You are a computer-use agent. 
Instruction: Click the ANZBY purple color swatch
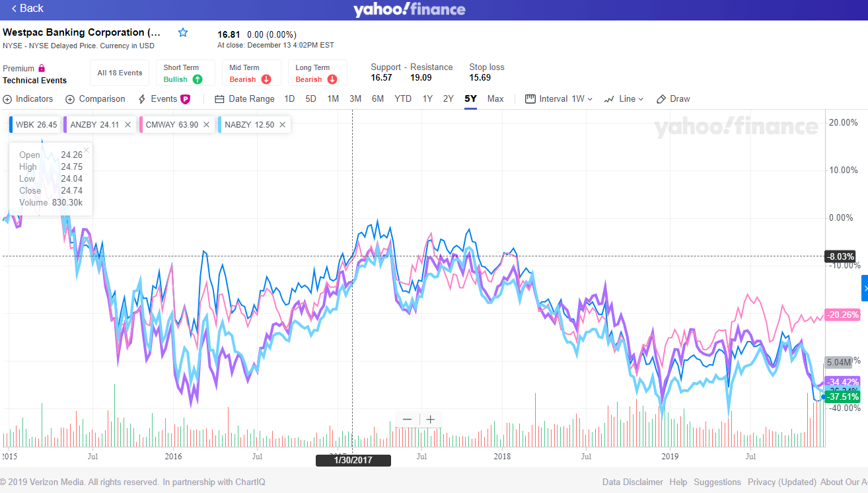click(x=65, y=124)
